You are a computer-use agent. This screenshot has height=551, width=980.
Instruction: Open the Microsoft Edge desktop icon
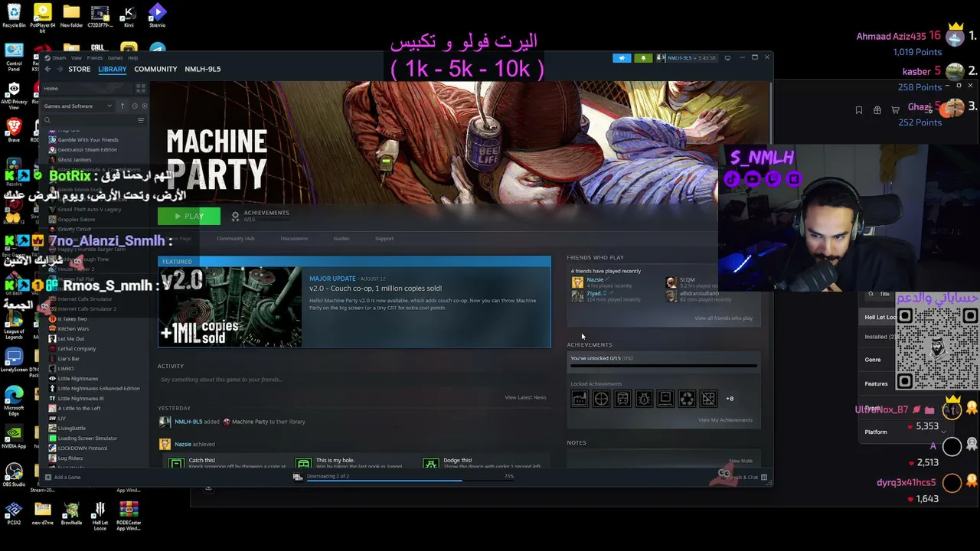click(x=14, y=401)
